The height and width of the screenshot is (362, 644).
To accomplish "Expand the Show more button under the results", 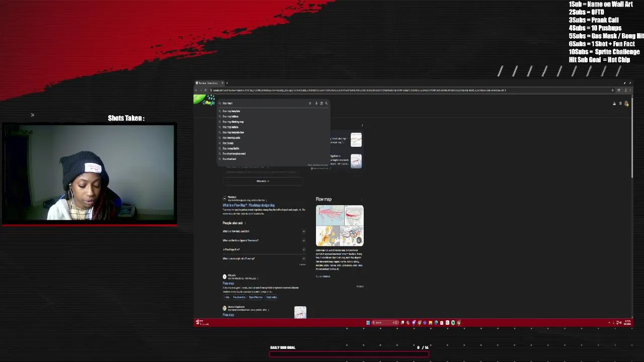I will pos(263,181).
